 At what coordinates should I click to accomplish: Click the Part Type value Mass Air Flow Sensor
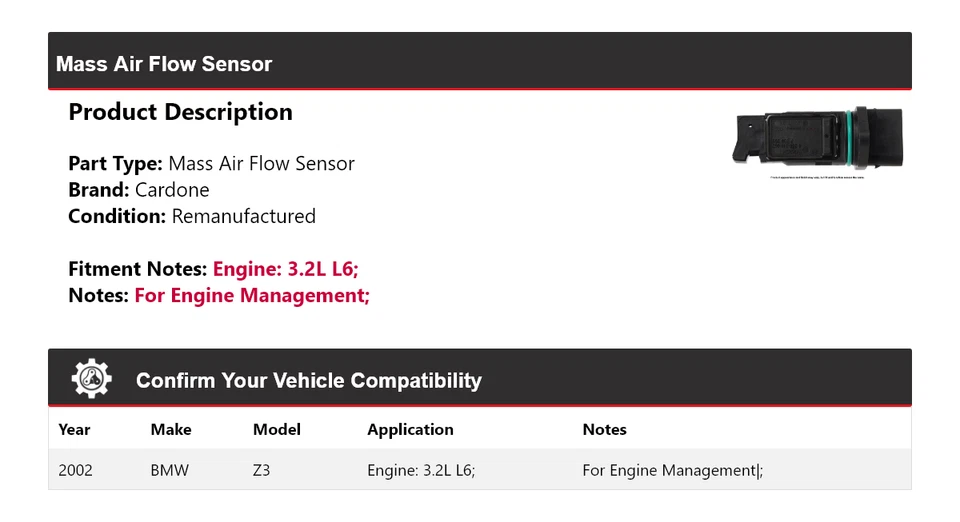pos(261,163)
